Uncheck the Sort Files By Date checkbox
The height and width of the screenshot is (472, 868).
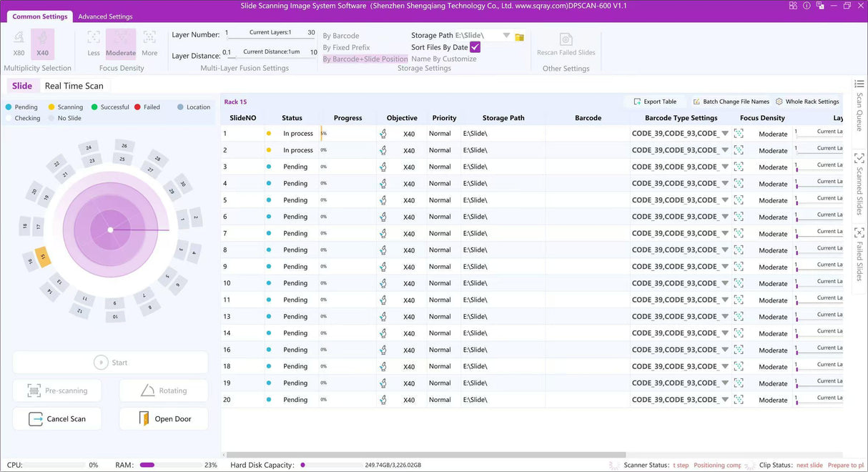[x=475, y=47]
